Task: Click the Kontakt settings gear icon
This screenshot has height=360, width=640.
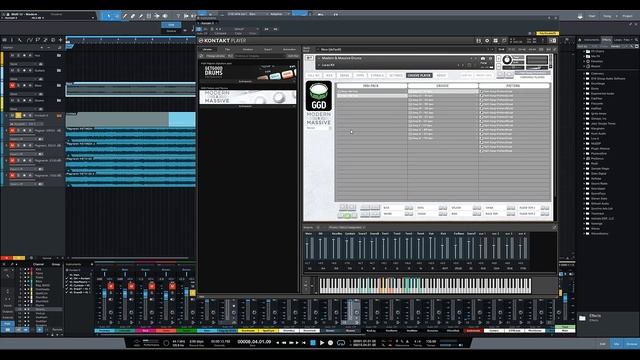Action: coord(487,41)
